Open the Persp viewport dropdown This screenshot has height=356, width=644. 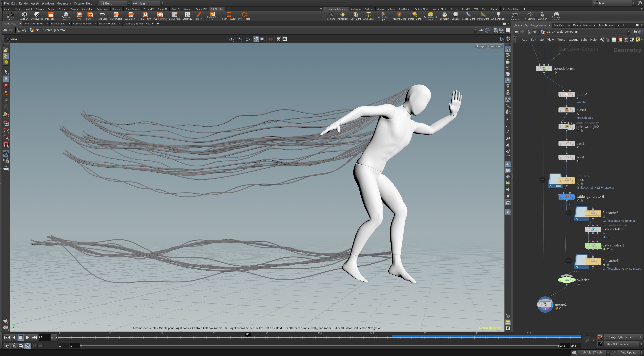click(481, 46)
